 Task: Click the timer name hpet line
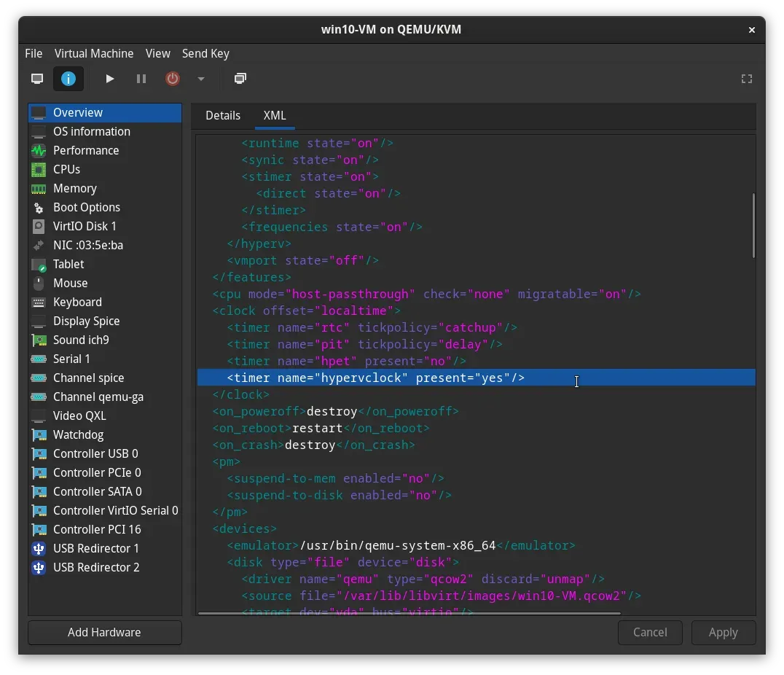[347, 362]
